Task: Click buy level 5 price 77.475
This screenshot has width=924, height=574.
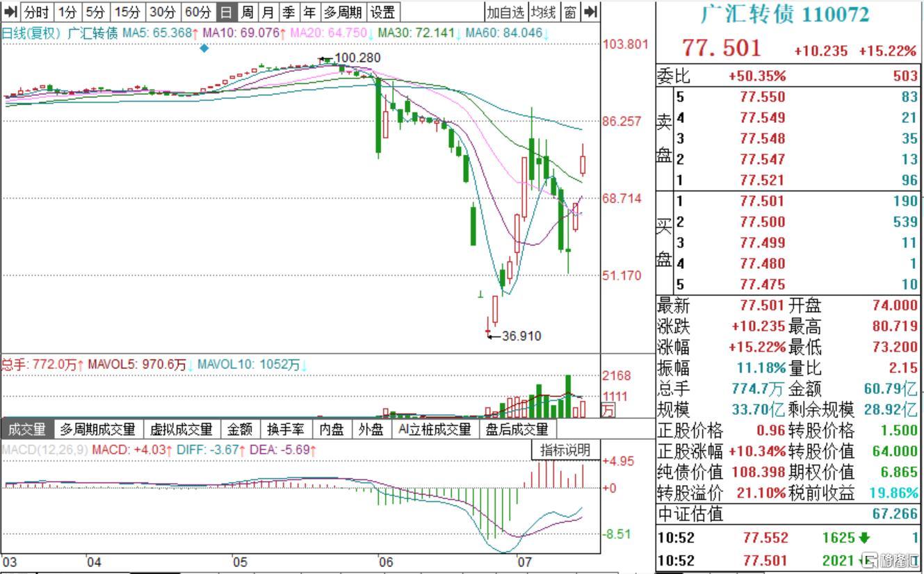Action: pos(763,284)
